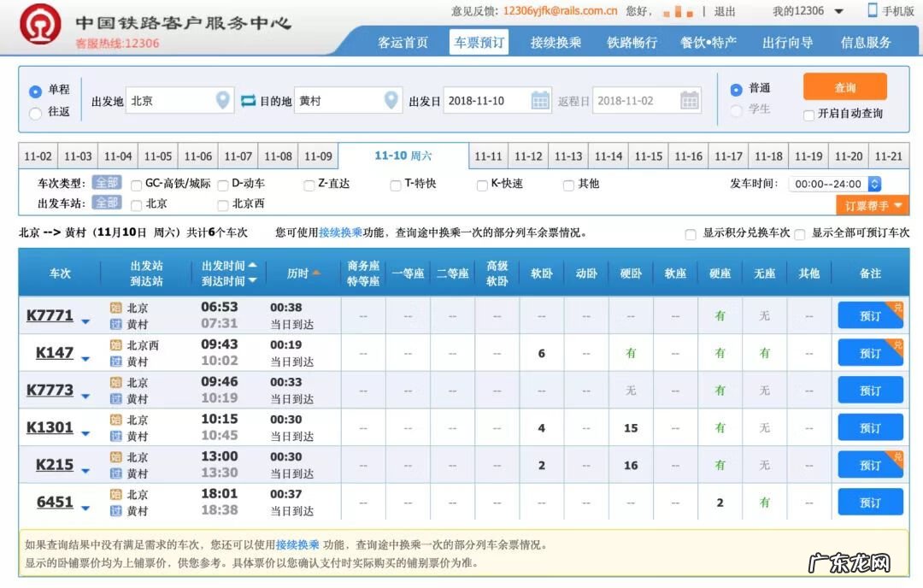Image resolution: width=923 pixels, height=588 pixels.
Task: Enable 显示全部可预订车次 option
Action: (x=799, y=233)
